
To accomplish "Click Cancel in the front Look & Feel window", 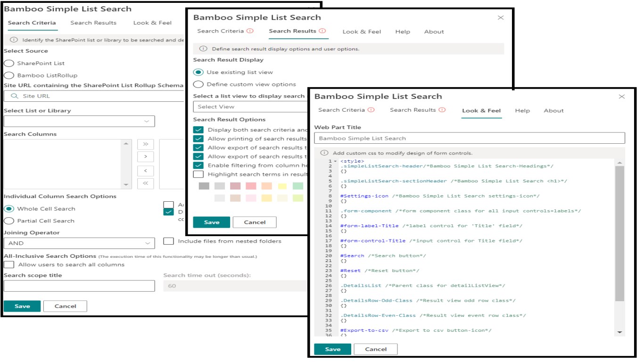I will pos(376,349).
